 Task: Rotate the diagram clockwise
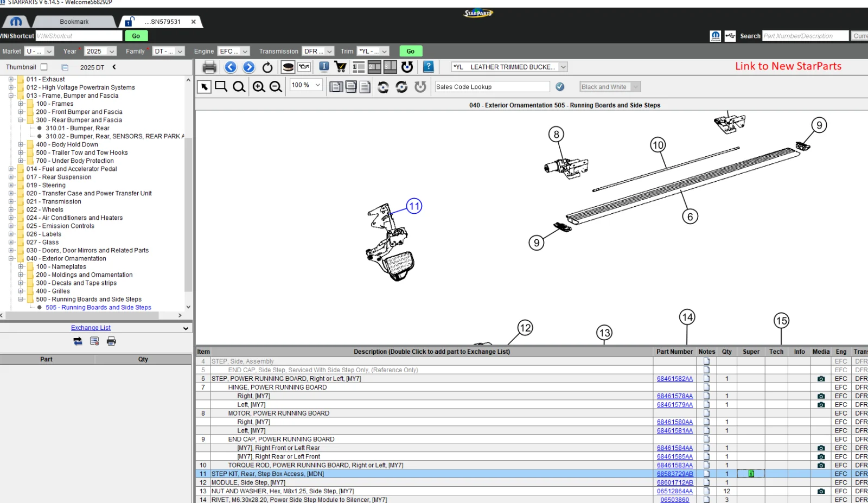click(x=401, y=87)
